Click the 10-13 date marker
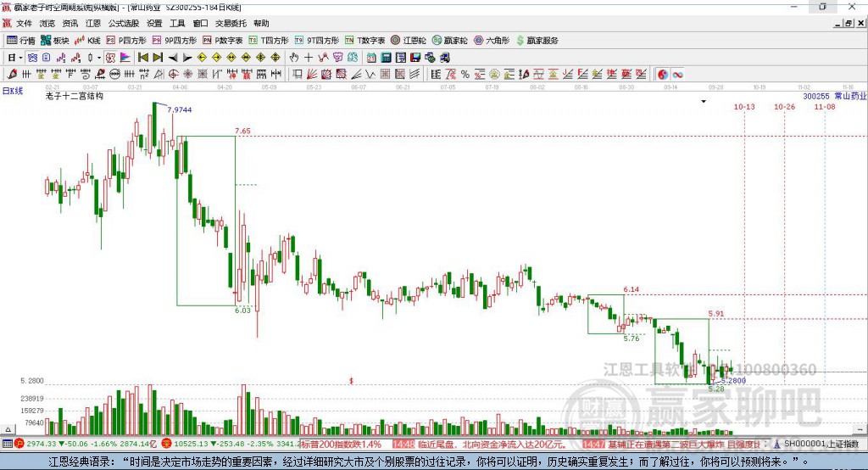 [x=744, y=106]
